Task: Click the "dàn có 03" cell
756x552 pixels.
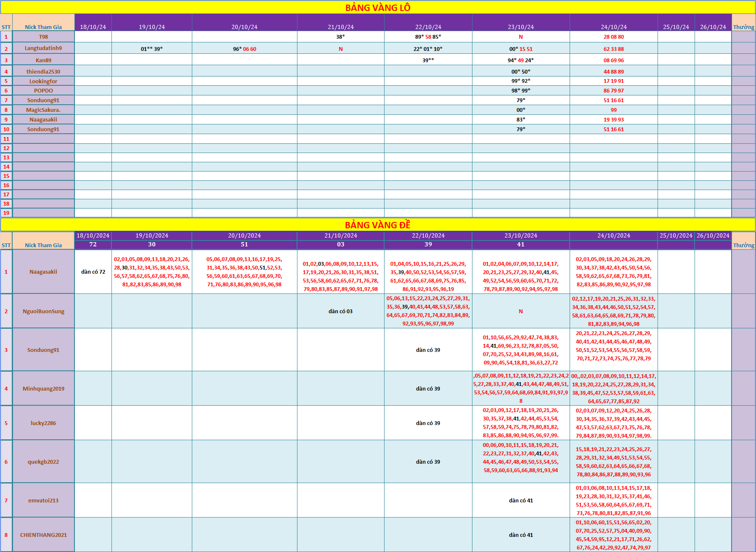Action: 340,311
